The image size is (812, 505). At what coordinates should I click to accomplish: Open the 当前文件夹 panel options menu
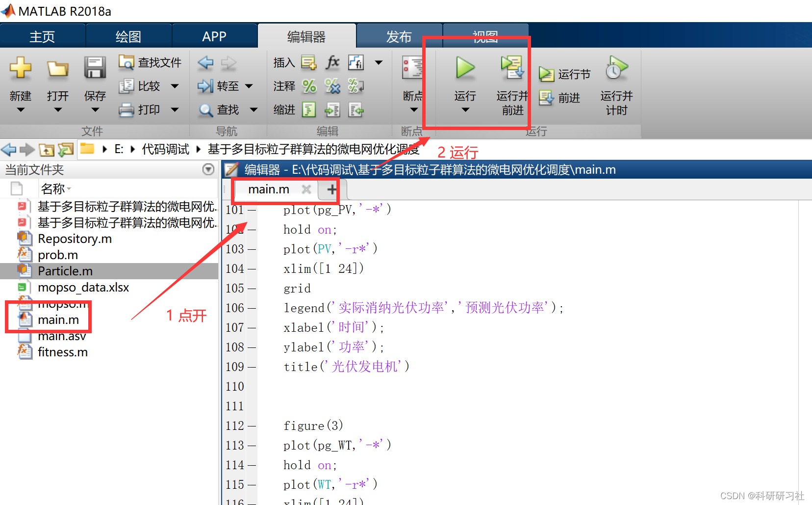pos(208,169)
